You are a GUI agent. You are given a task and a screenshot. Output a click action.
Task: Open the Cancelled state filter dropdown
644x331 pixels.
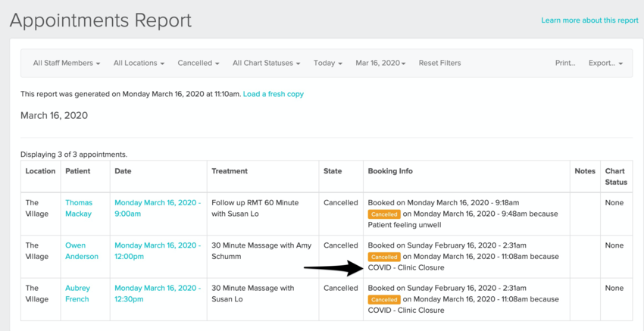click(x=199, y=64)
